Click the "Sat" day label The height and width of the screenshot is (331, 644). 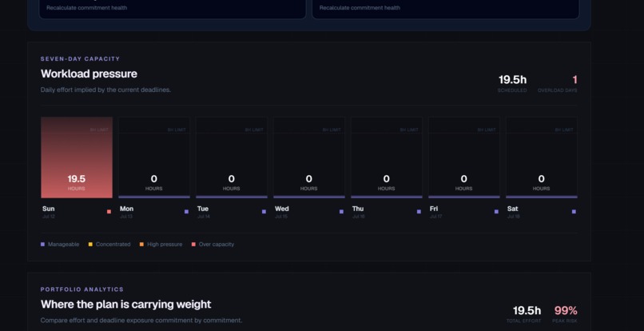513,209
